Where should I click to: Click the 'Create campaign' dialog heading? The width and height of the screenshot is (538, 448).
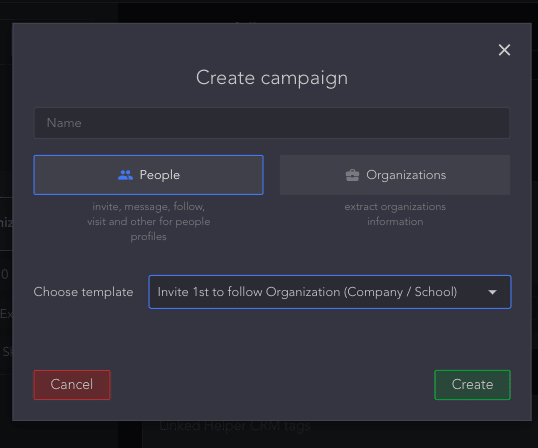(272, 78)
